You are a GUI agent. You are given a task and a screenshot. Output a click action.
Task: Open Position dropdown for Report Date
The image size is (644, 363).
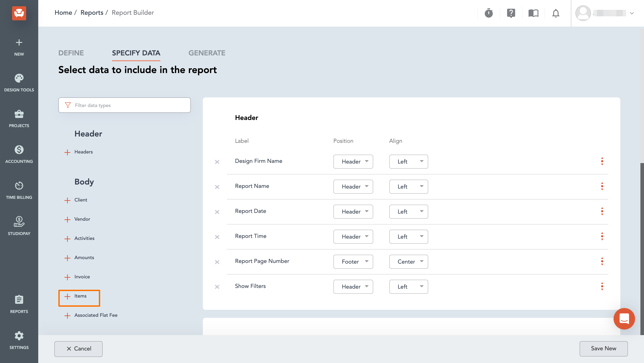[x=353, y=212]
